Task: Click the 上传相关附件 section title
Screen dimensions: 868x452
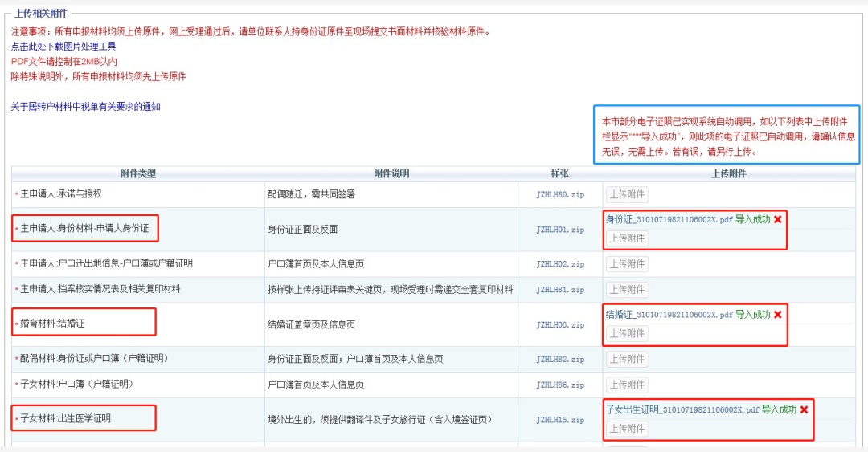Action: 41,14
